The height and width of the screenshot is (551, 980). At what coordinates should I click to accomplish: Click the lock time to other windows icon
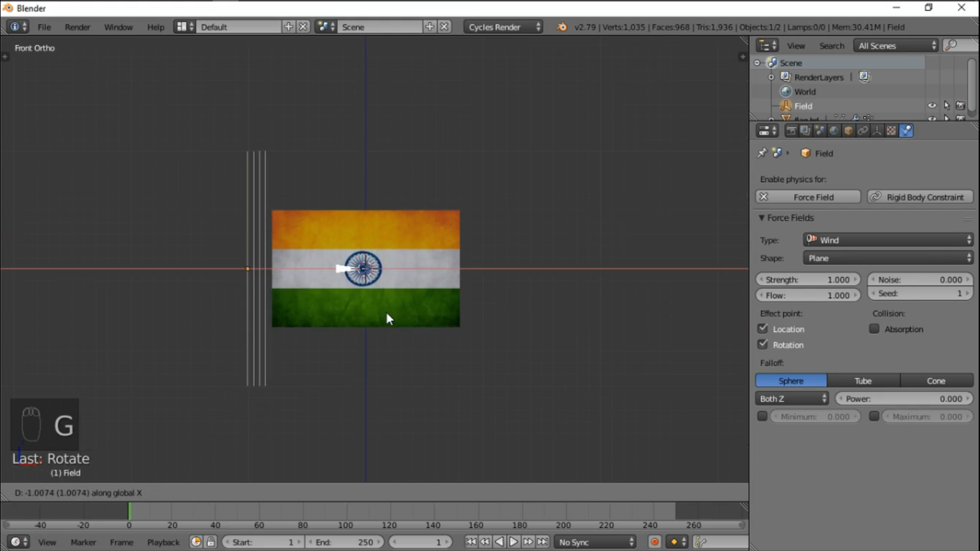pos(211,542)
